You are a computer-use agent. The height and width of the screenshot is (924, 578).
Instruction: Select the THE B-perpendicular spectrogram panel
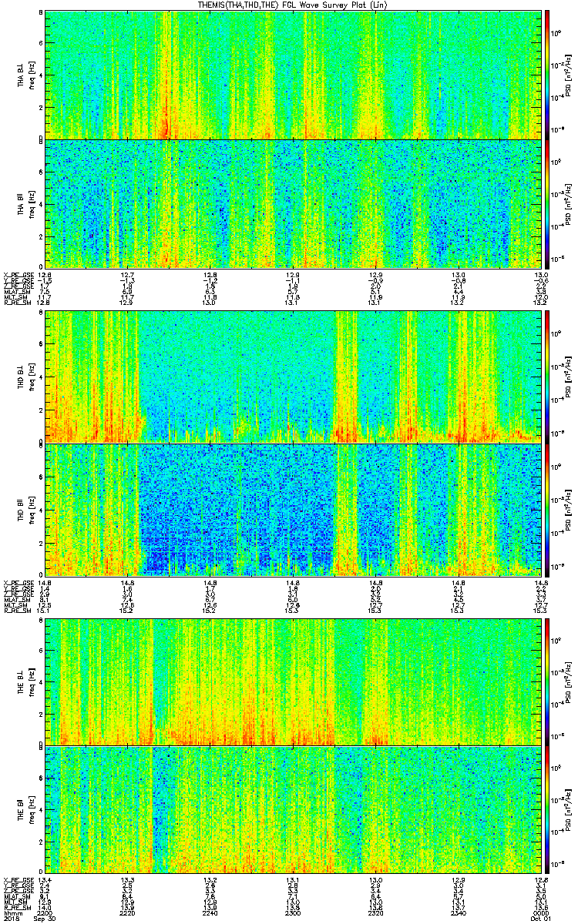tap(293, 681)
